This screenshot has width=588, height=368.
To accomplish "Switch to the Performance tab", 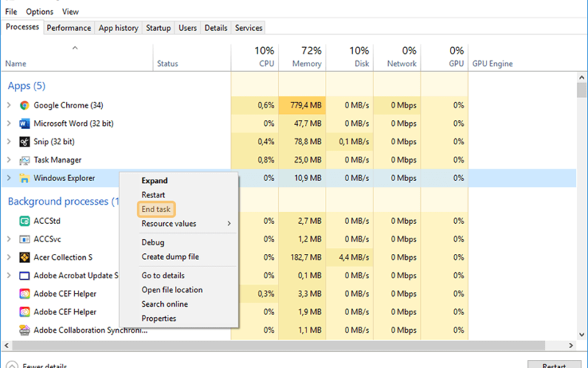I will pos(68,28).
